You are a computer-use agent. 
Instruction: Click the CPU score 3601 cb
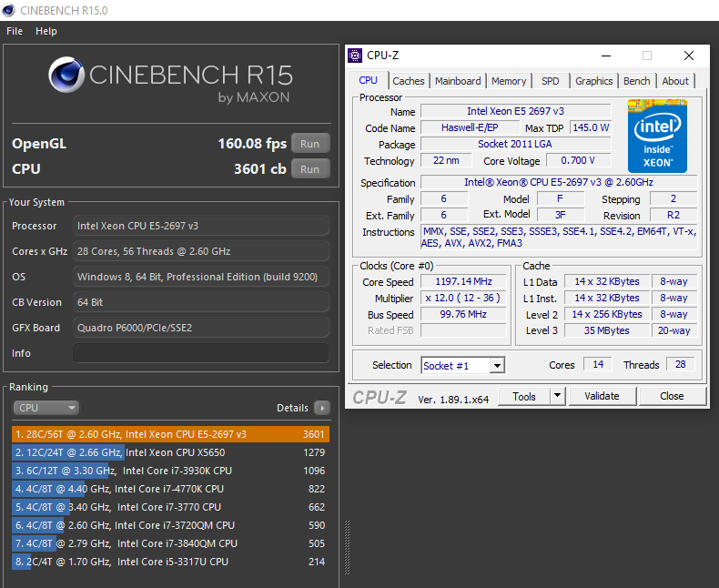(x=260, y=169)
